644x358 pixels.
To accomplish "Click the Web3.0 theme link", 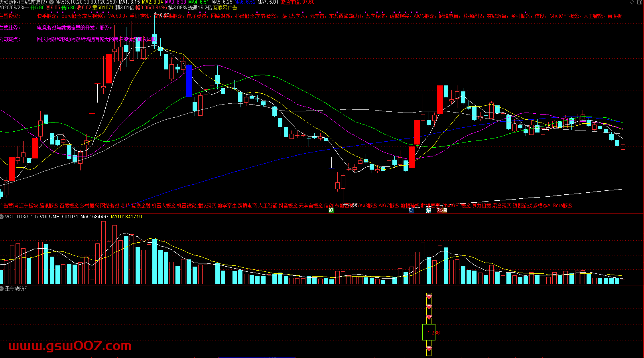I will [x=117, y=16].
